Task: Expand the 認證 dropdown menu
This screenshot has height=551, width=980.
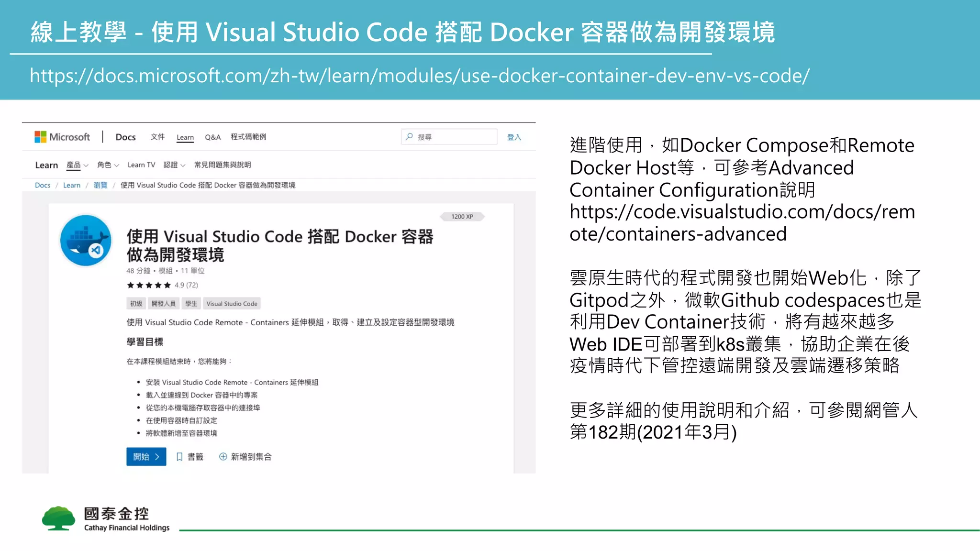Action: (x=174, y=165)
